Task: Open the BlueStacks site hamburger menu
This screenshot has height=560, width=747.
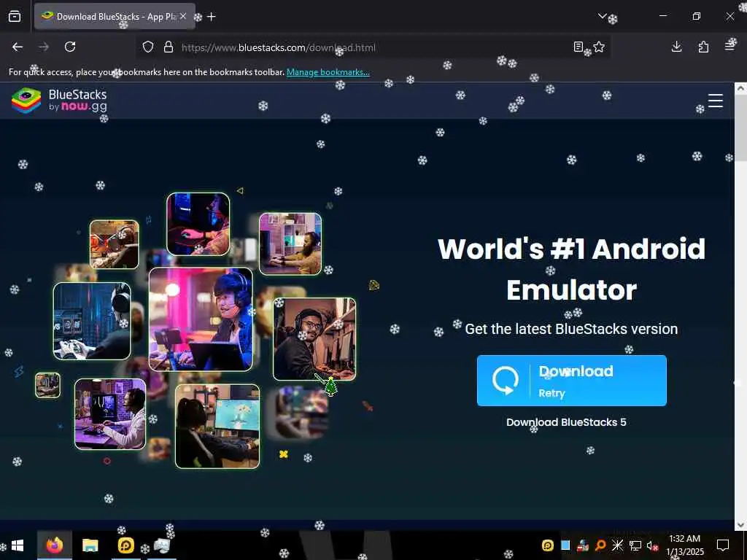Action: [715, 101]
